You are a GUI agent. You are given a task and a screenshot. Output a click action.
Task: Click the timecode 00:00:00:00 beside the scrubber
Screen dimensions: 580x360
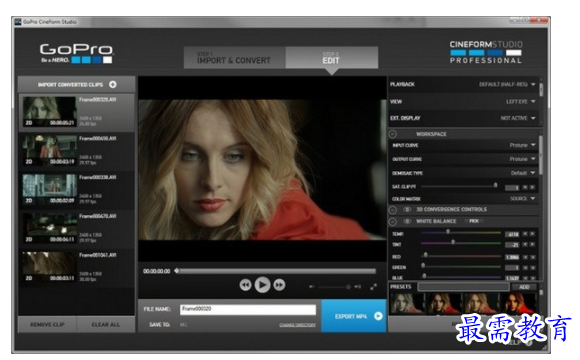tap(157, 271)
